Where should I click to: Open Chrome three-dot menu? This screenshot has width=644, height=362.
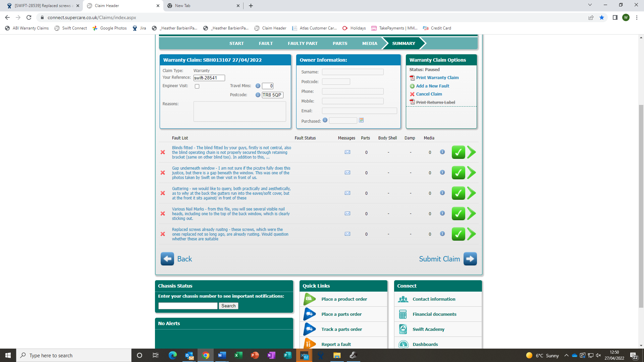point(637,17)
